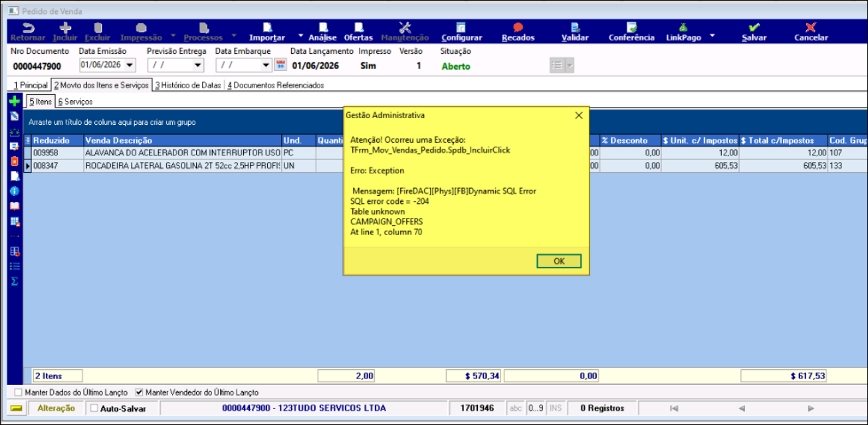
Task: Open the Impressão printer toolbar icon
Action: (141, 27)
